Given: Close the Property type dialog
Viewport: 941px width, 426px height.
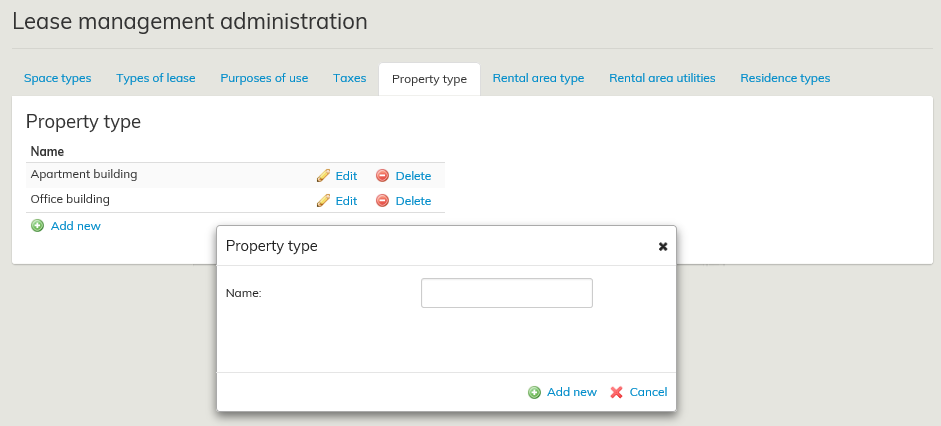Looking at the screenshot, I should click(x=662, y=246).
